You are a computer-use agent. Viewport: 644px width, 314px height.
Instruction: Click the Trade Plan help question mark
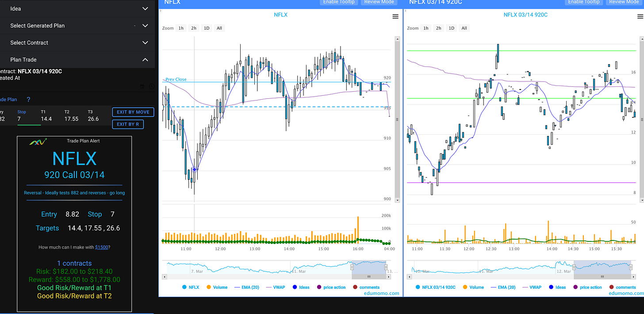[28, 100]
